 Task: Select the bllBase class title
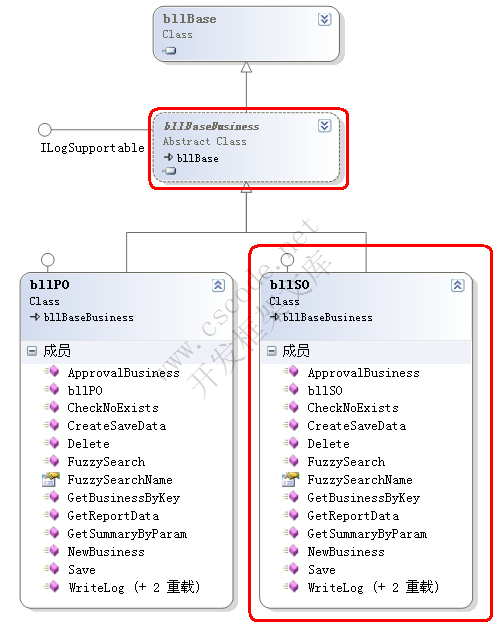coord(190,19)
